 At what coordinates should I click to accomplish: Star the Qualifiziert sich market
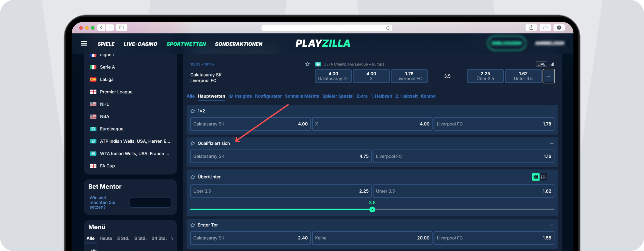point(193,144)
